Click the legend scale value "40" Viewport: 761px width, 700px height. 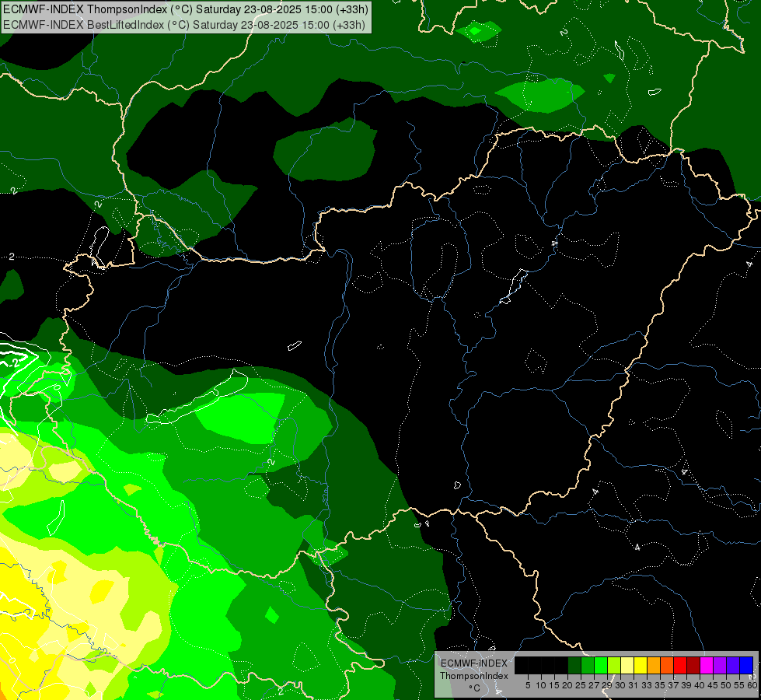click(x=700, y=685)
